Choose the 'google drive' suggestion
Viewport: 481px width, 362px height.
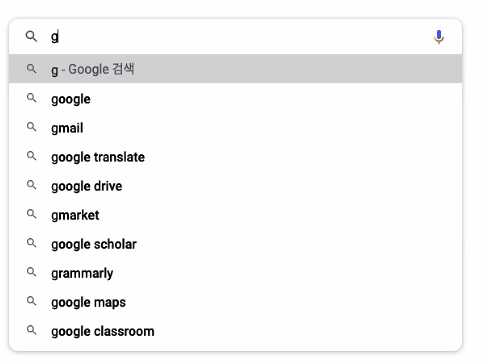point(235,186)
